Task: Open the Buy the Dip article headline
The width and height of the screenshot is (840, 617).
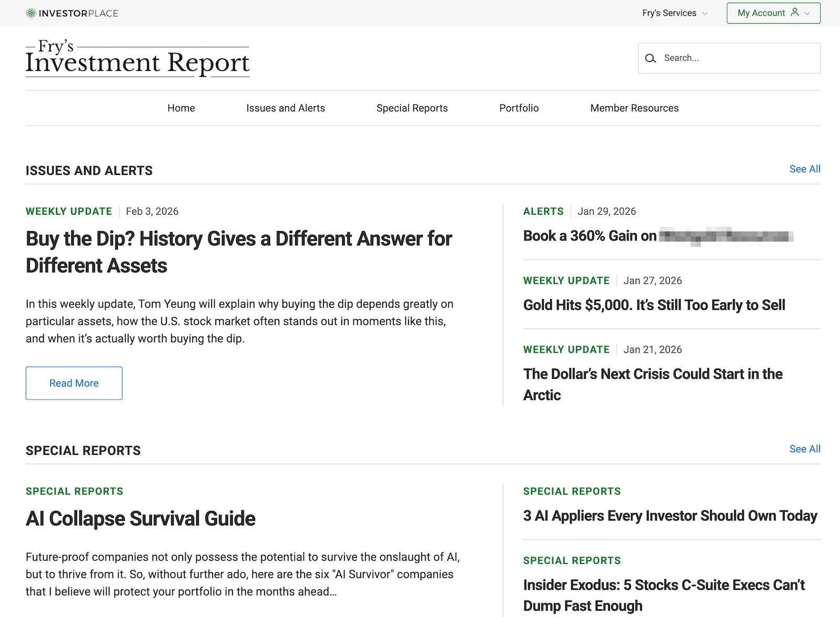Action: pos(239,252)
